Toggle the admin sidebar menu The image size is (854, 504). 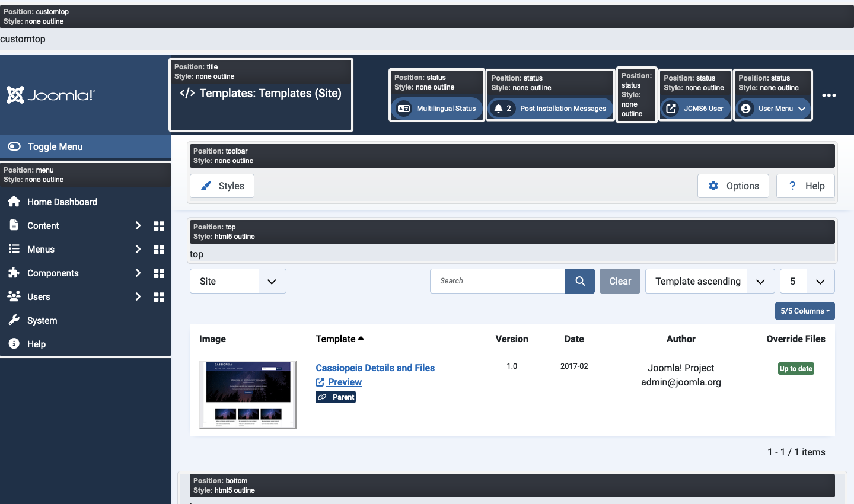pos(53,146)
